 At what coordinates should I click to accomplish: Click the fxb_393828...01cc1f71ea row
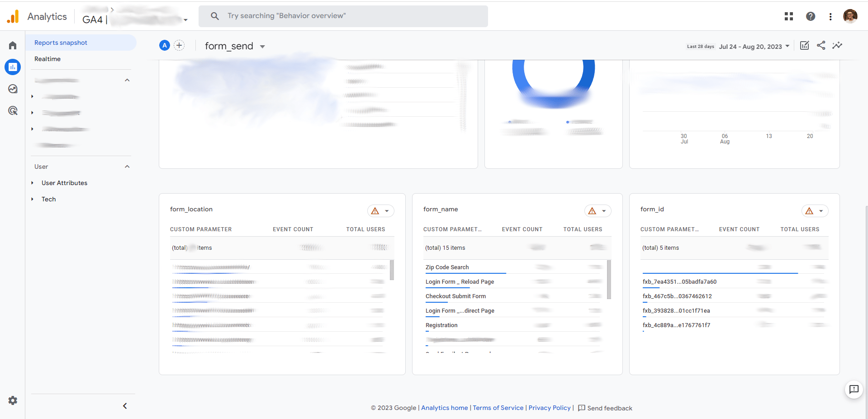pos(735,311)
